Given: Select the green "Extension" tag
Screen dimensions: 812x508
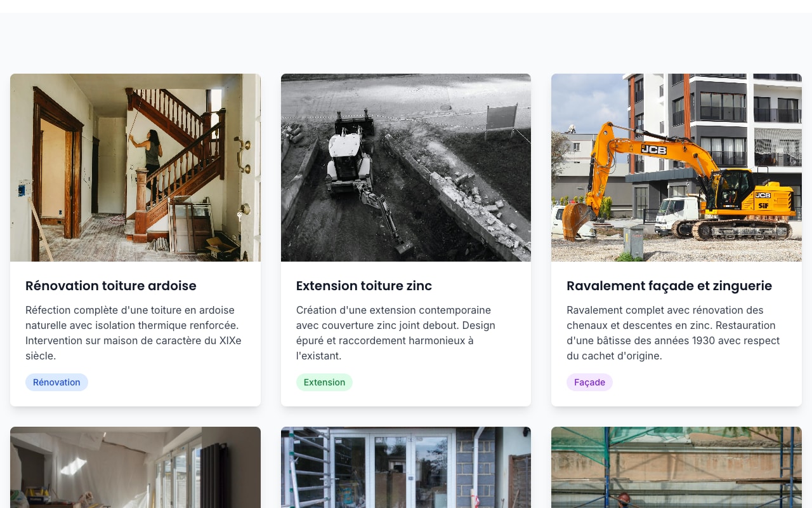Looking at the screenshot, I should pos(324,382).
